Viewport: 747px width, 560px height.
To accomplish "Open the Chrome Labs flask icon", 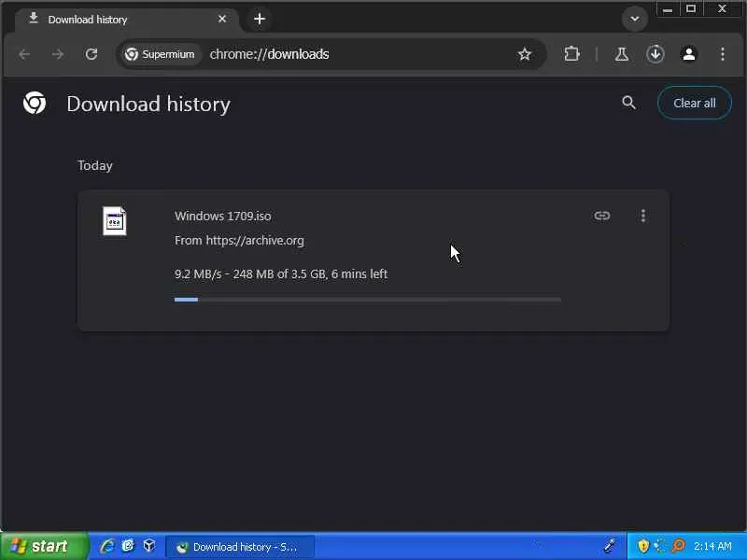I will 621,54.
